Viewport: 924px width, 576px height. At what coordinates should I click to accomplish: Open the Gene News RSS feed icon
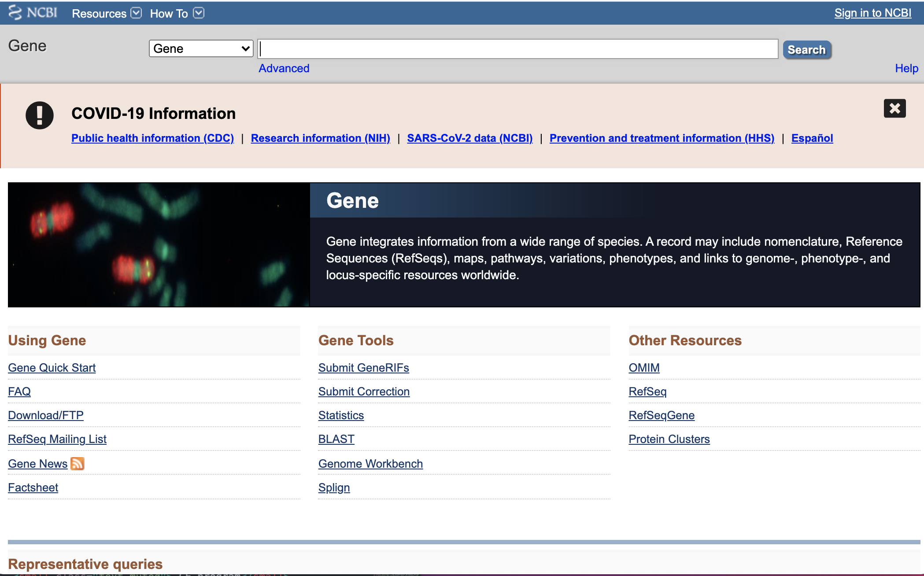pyautogui.click(x=77, y=464)
